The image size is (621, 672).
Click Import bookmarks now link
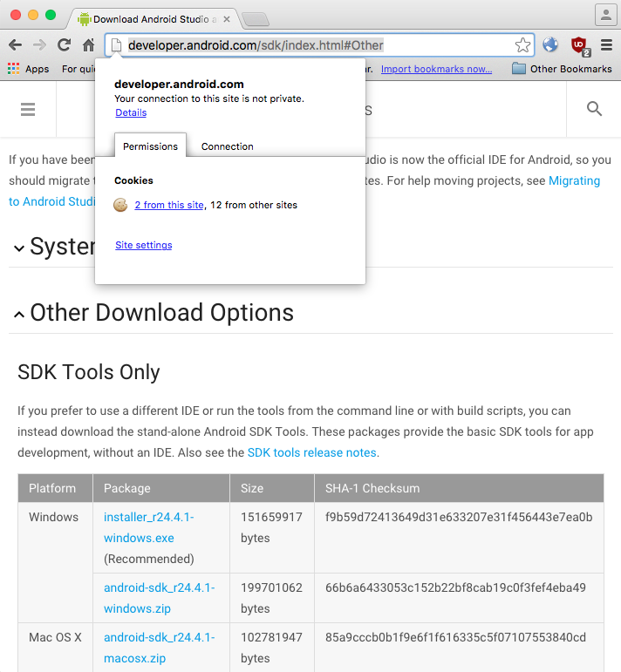coord(437,69)
